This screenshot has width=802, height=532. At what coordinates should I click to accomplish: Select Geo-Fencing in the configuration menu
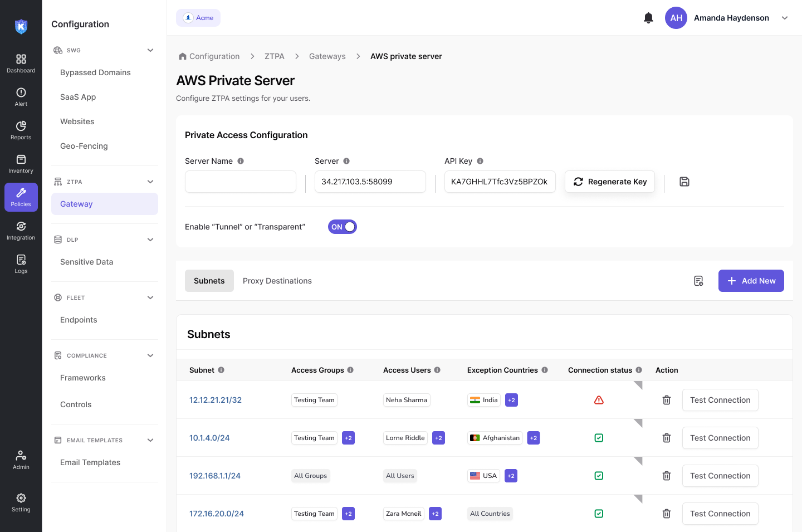pyautogui.click(x=84, y=146)
